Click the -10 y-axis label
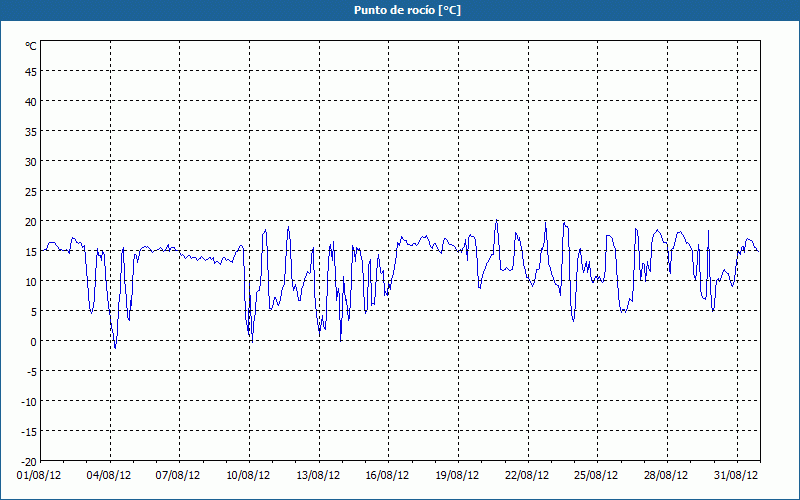 (29, 403)
